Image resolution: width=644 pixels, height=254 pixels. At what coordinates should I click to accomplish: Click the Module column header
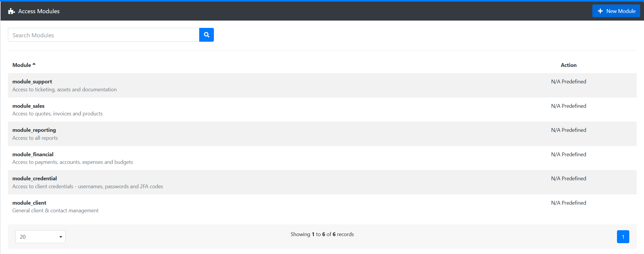point(22,65)
